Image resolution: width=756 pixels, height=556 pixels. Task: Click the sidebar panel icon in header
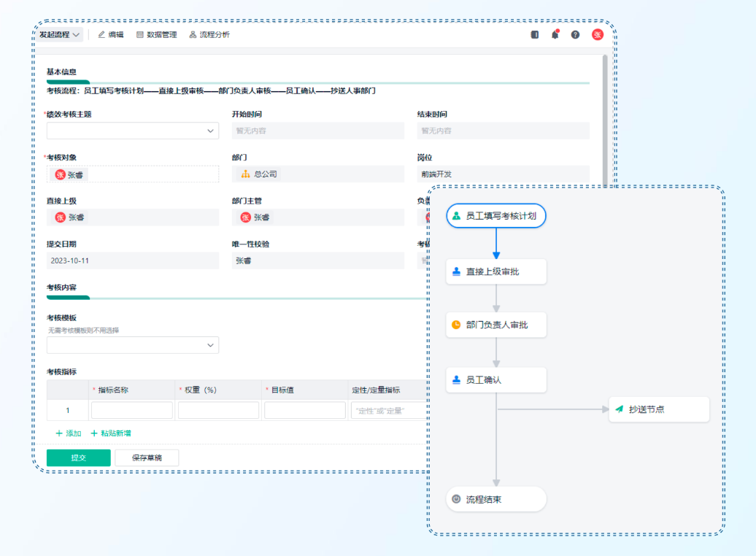pyautogui.click(x=535, y=35)
